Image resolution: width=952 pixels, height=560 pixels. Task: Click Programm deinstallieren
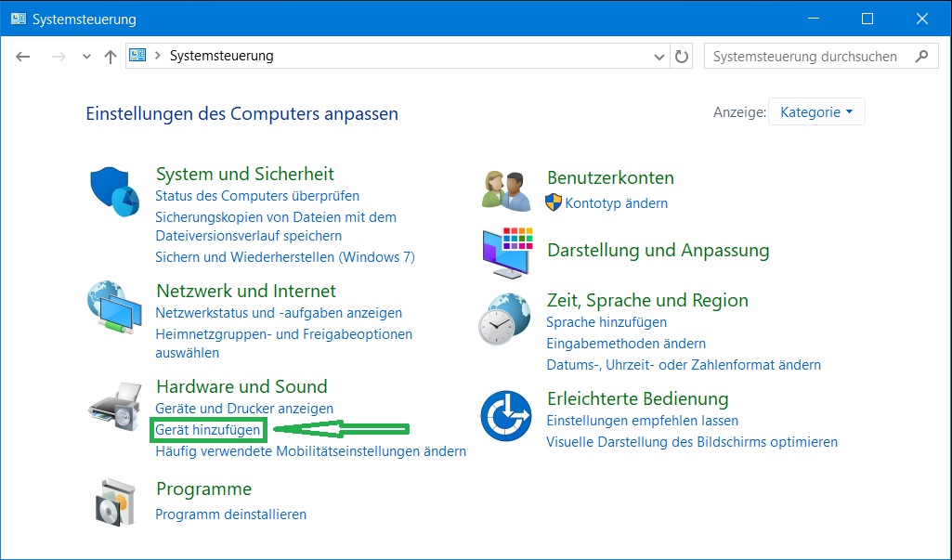click(x=230, y=514)
